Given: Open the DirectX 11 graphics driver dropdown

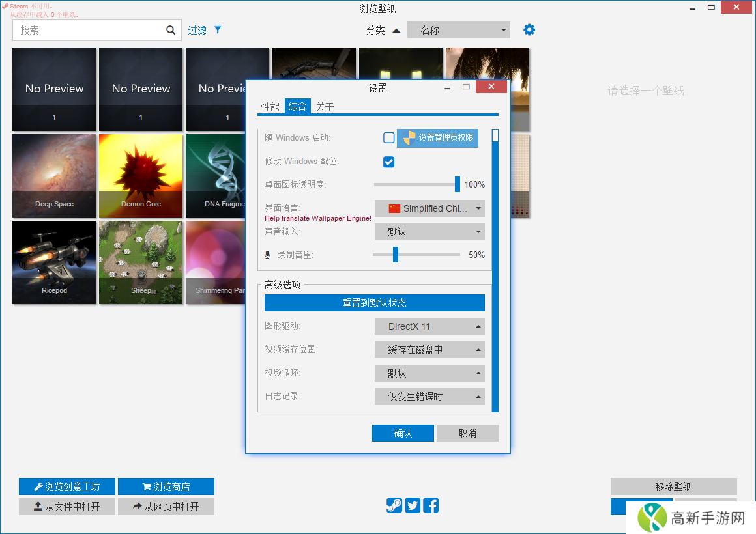Looking at the screenshot, I should pos(429,326).
